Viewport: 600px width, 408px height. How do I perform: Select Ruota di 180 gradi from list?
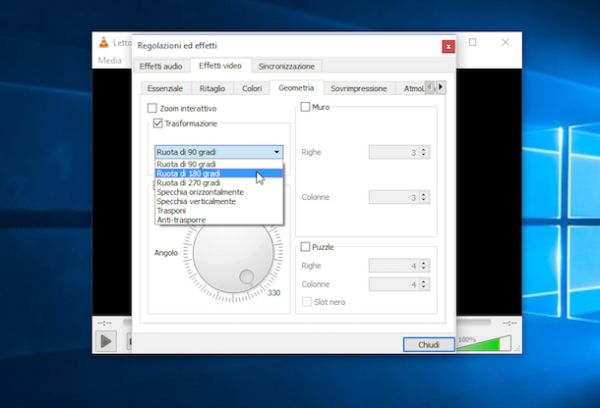(189, 173)
